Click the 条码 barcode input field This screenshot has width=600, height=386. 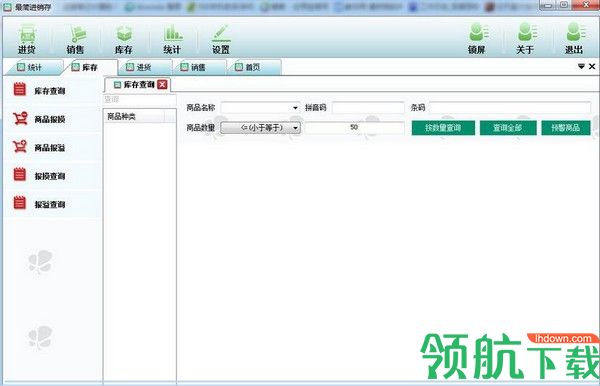pyautogui.click(x=510, y=108)
